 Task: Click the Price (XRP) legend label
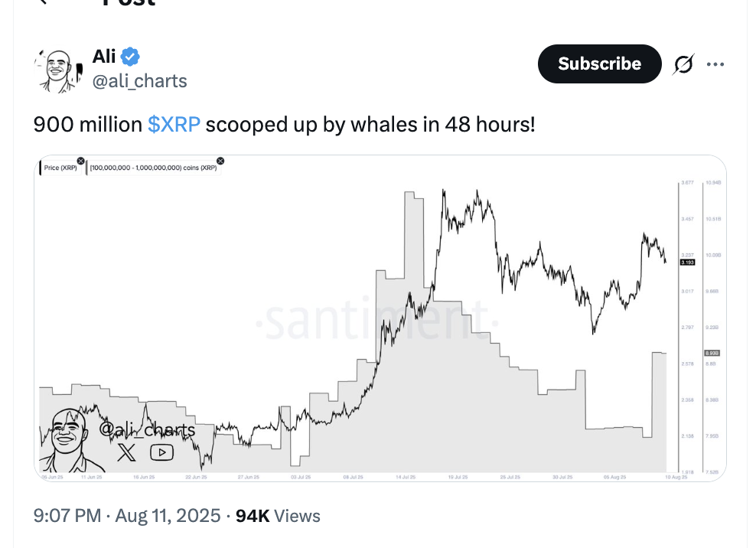click(x=61, y=168)
